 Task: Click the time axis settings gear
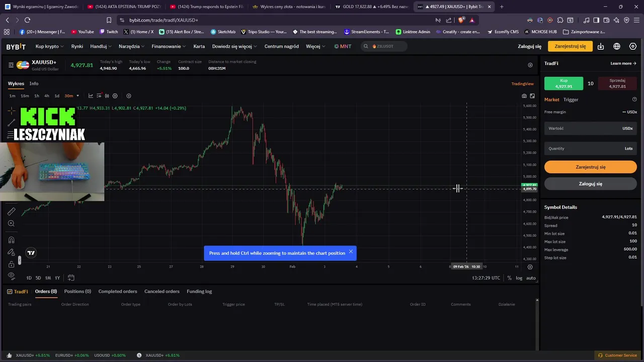coord(530,267)
